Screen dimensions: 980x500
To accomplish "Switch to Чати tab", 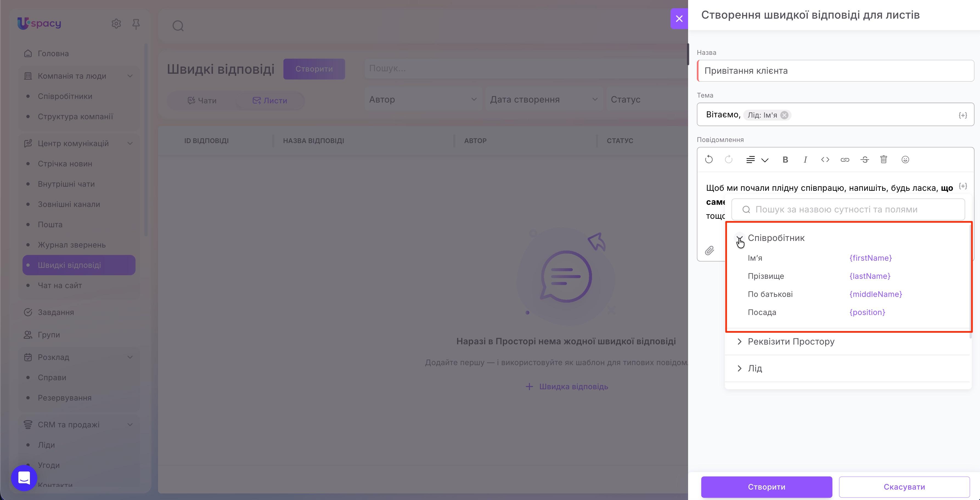I will 202,101.
